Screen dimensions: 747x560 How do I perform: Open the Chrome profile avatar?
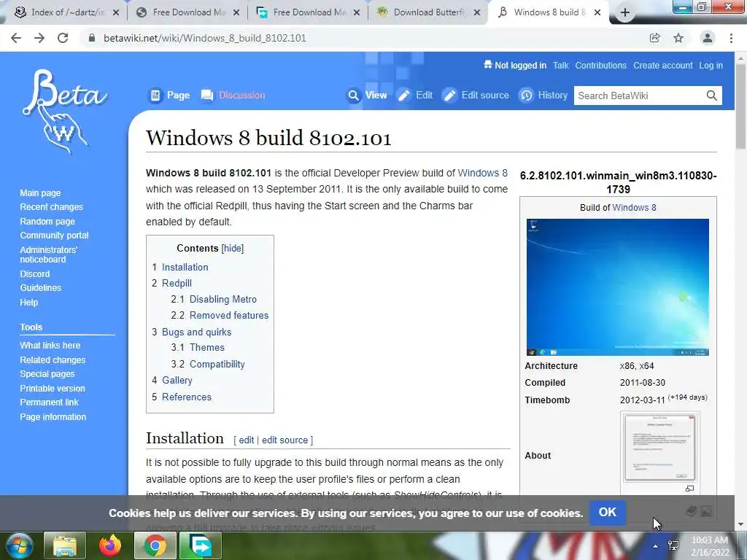708,38
